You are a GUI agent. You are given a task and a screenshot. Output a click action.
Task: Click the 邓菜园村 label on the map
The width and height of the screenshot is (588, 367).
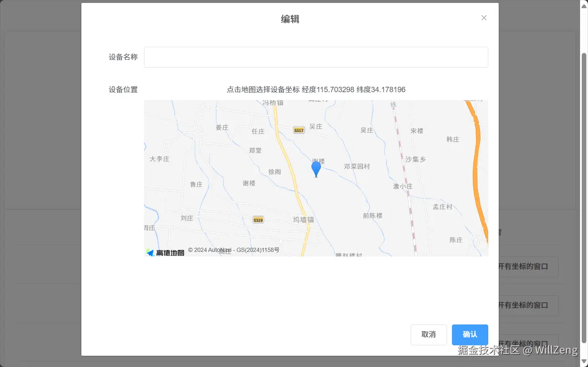(x=357, y=166)
